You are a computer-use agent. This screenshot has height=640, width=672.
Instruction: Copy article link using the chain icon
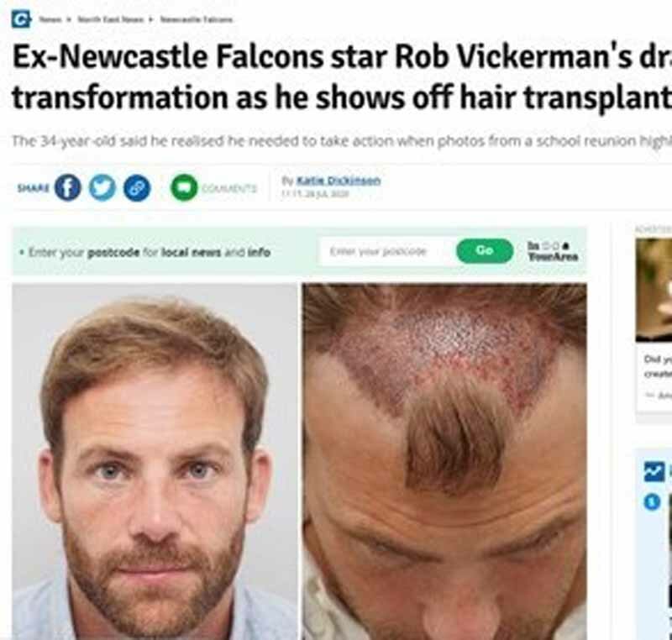(x=137, y=187)
